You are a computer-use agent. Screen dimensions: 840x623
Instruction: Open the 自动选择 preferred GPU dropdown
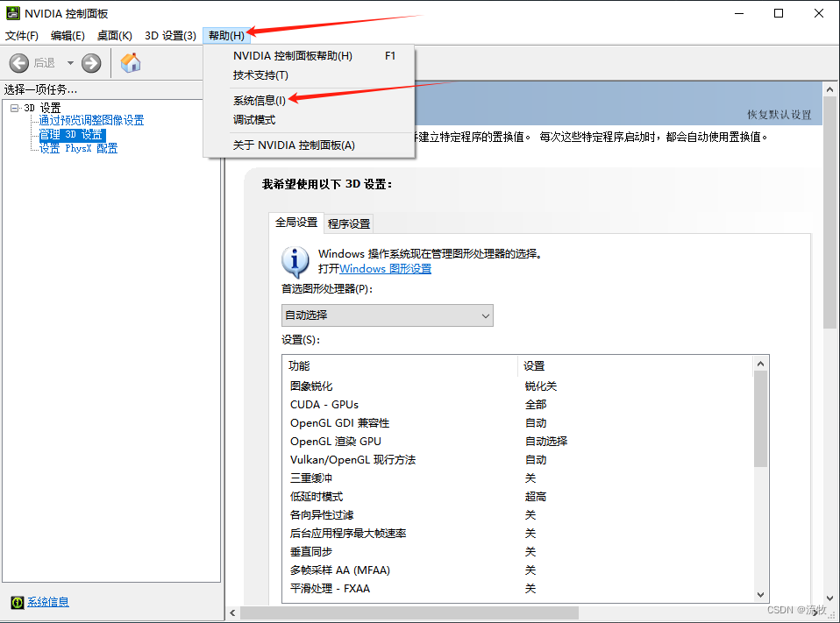click(387, 315)
